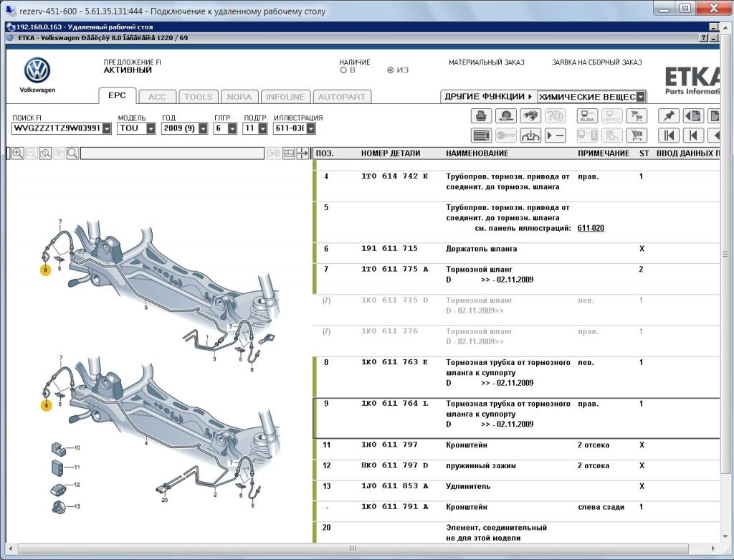Click the horizontal scrollbar thumb at bottom
734x560 pixels.
(x=353, y=549)
